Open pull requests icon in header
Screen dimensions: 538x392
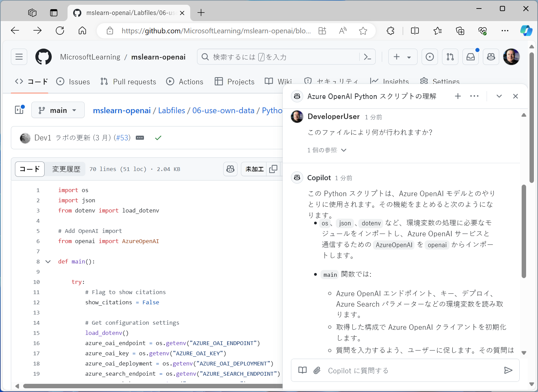450,57
